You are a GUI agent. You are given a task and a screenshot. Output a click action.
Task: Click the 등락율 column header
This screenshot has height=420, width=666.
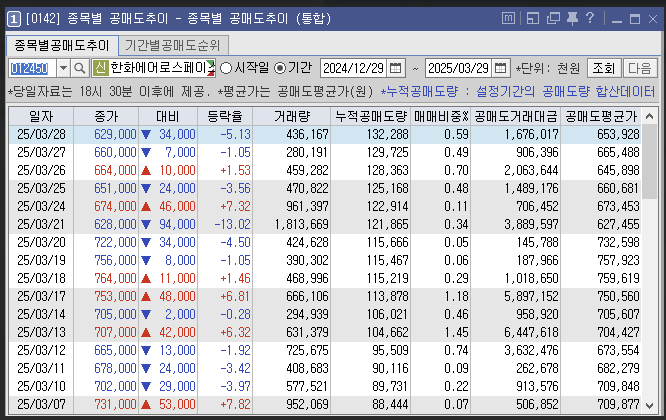pos(225,116)
